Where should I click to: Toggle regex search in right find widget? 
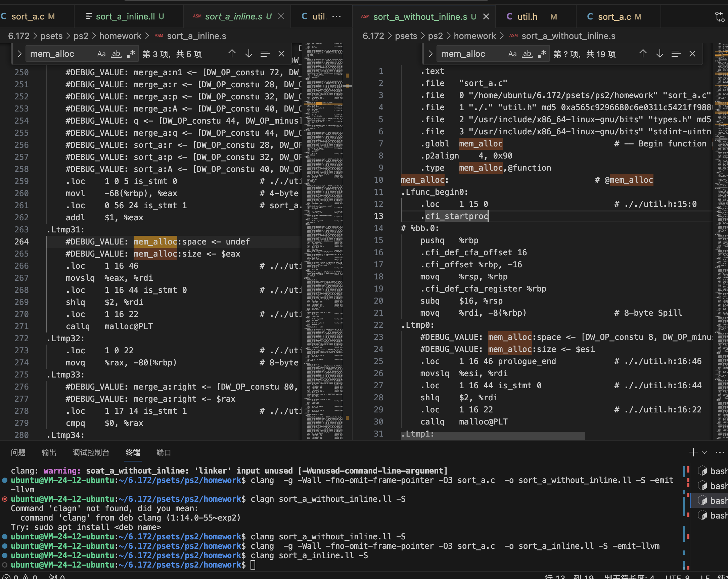click(542, 54)
